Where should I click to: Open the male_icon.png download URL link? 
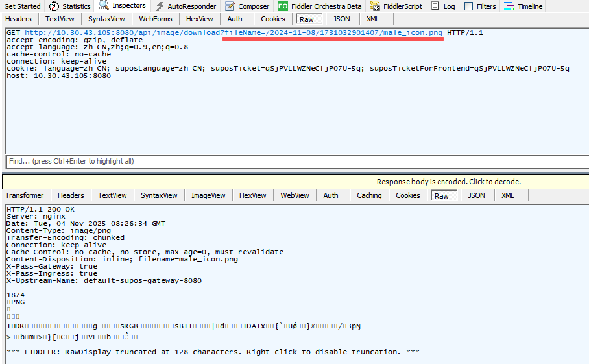click(x=234, y=32)
